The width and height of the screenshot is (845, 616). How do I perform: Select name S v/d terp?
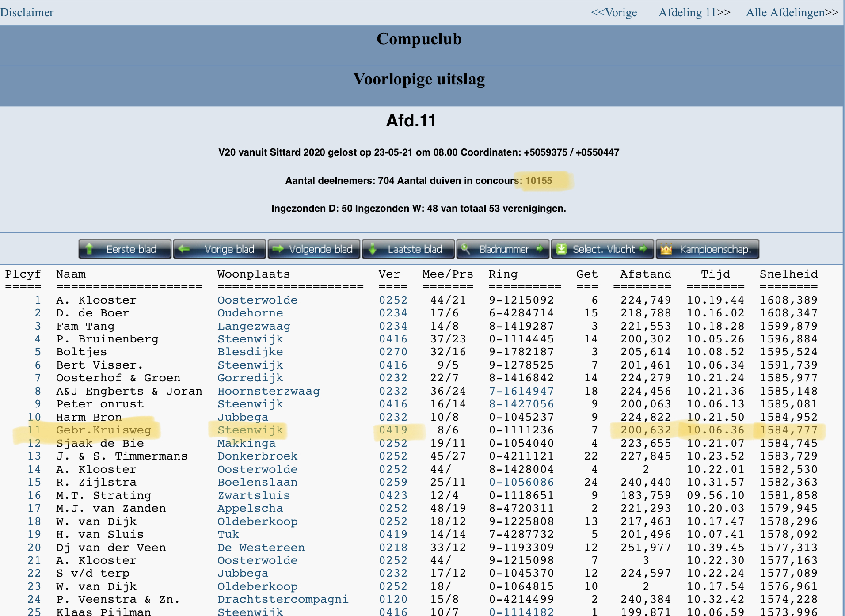(93, 573)
